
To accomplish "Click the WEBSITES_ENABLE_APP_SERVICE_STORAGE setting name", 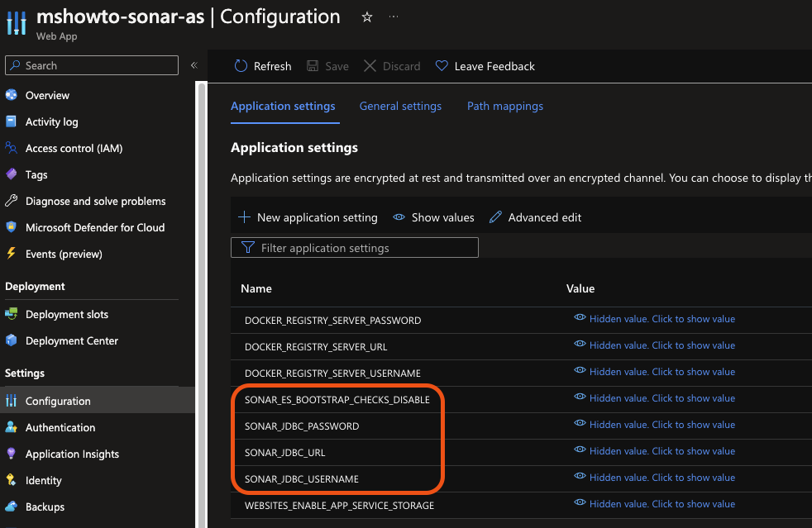I will [339, 505].
